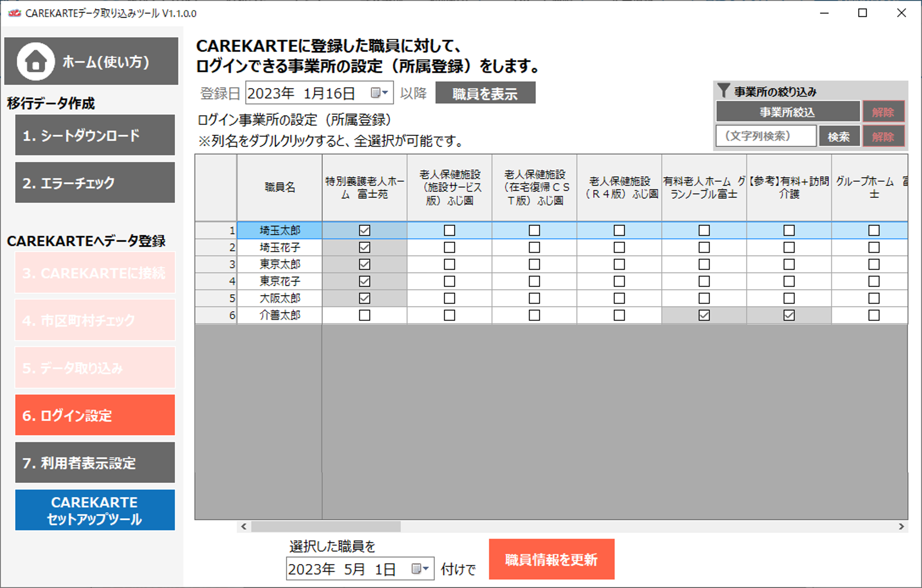
Task: Open 7. 利用者表示設定
Action: (95, 463)
